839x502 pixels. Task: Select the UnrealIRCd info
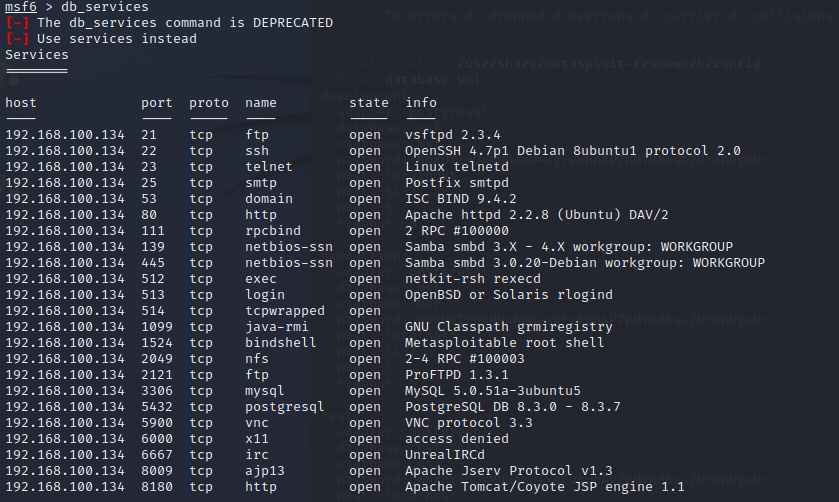tap(445, 455)
